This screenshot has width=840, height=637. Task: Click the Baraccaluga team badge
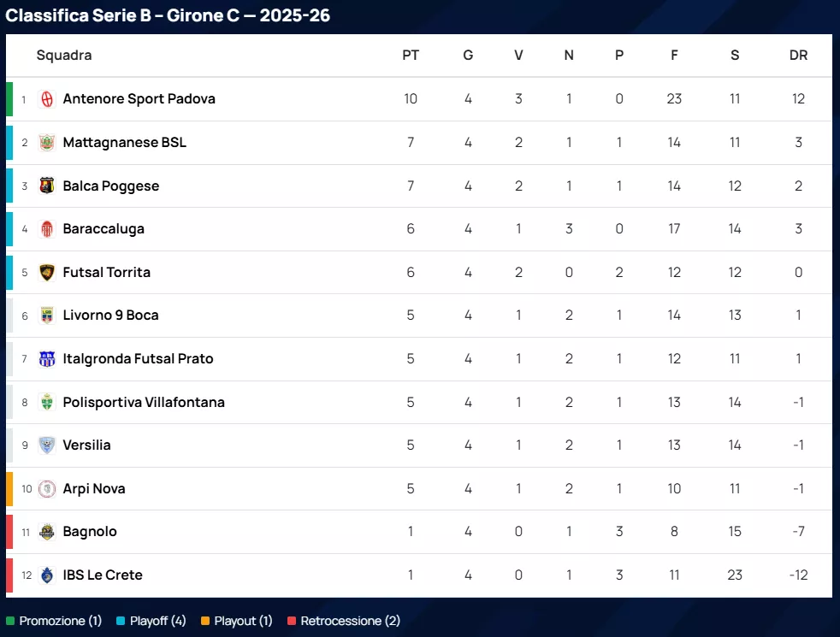pyautogui.click(x=47, y=229)
